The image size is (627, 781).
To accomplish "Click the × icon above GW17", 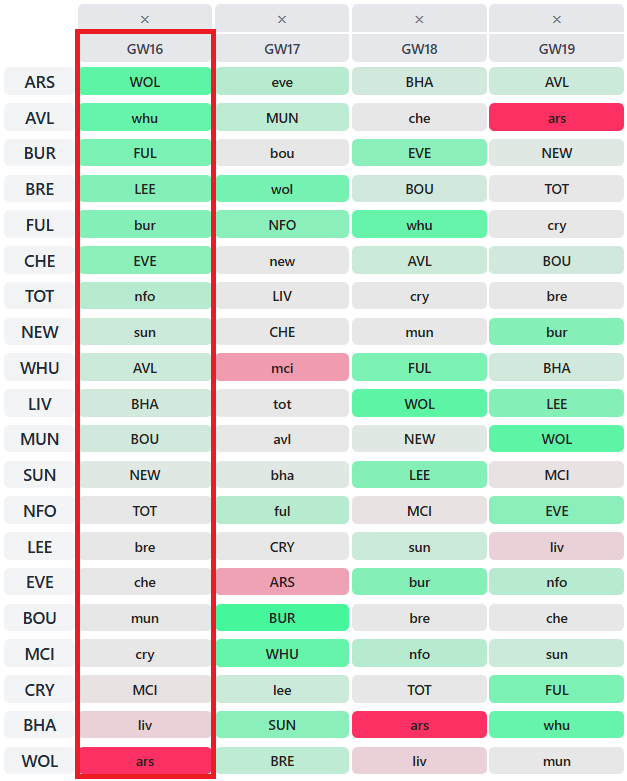I will pyautogui.click(x=282, y=19).
